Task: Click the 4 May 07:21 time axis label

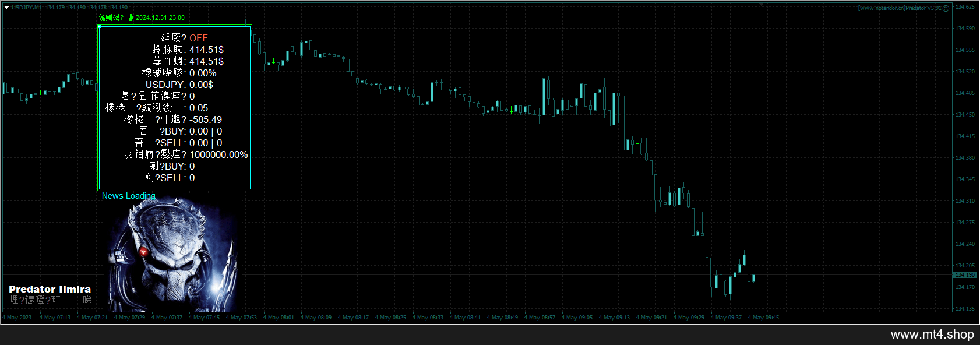Action: [x=92, y=318]
